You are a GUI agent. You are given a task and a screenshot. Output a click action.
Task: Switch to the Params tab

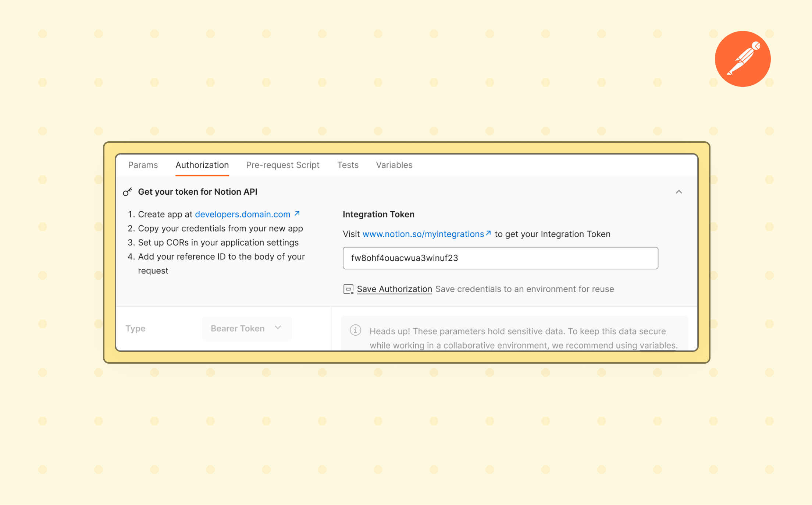pos(143,165)
